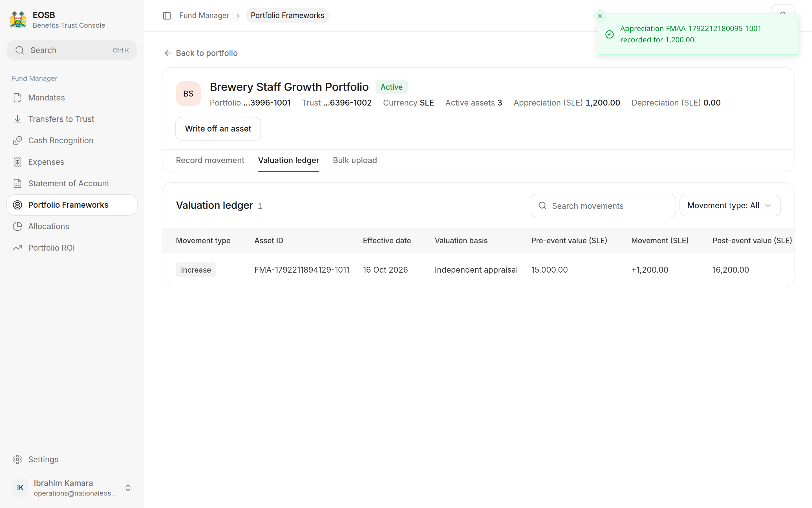
Task: Click Write off an asset button
Action: (x=218, y=129)
